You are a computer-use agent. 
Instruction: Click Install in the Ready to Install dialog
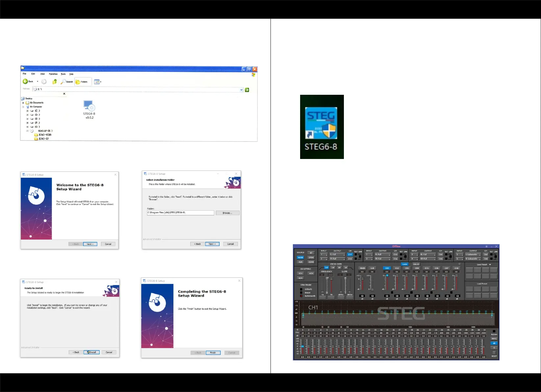tap(91, 352)
